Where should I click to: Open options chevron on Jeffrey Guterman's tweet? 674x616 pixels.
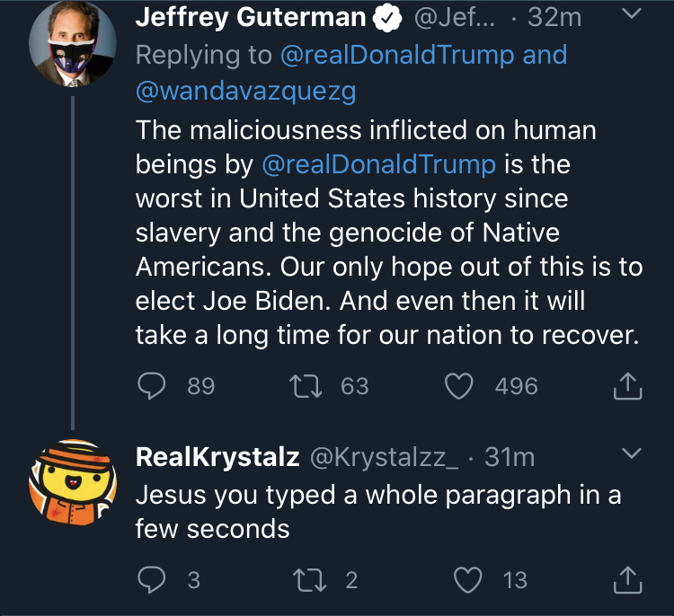632,13
